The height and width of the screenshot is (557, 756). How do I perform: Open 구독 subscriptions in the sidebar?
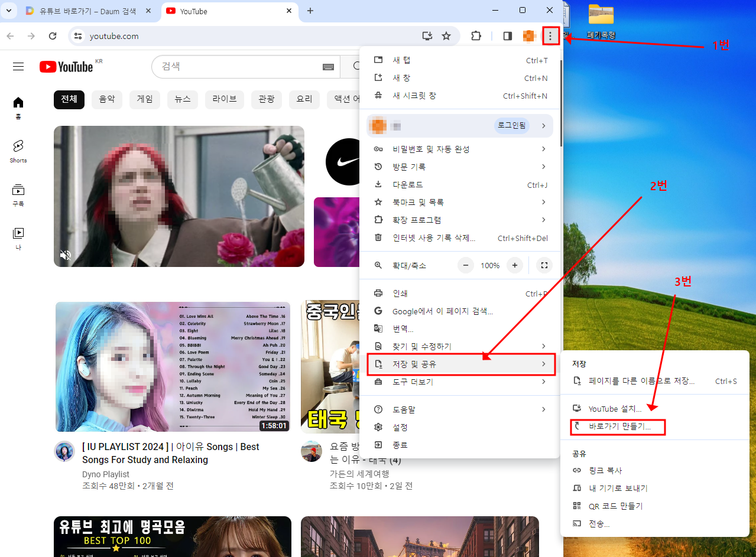(18, 195)
